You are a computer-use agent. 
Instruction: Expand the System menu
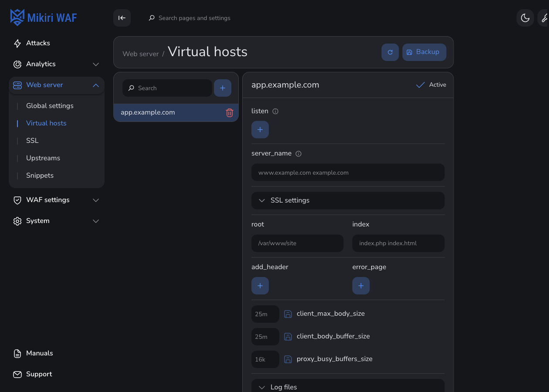coord(57,221)
